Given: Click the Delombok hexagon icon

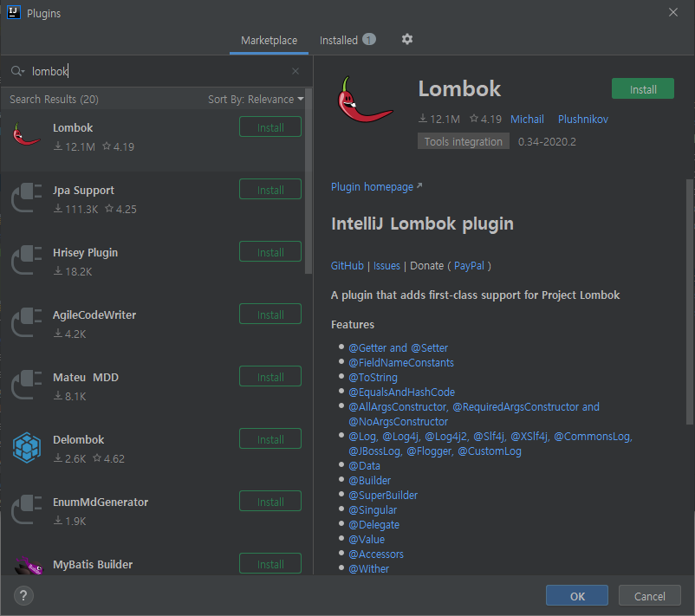Looking at the screenshot, I should (27, 448).
